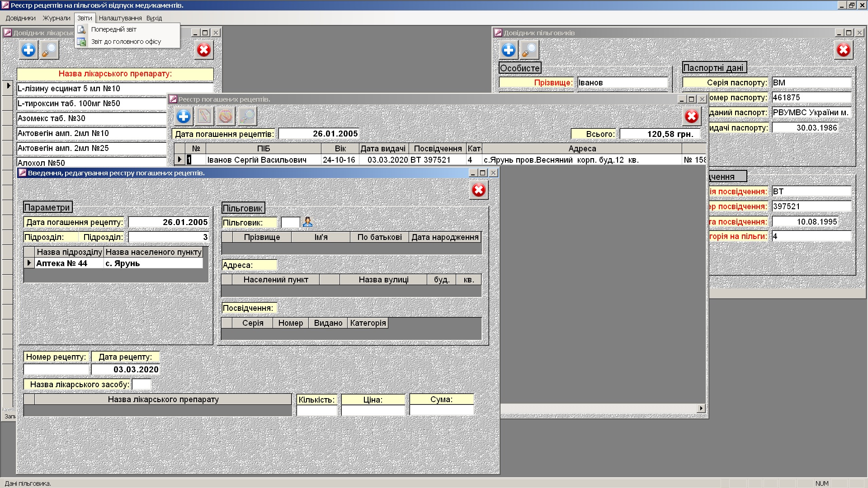Click Пільговик code input field
868x488 pixels.
[x=290, y=222]
